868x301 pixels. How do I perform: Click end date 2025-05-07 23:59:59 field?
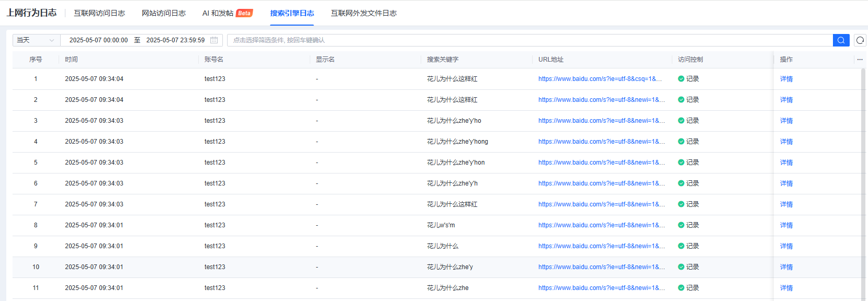coord(175,40)
